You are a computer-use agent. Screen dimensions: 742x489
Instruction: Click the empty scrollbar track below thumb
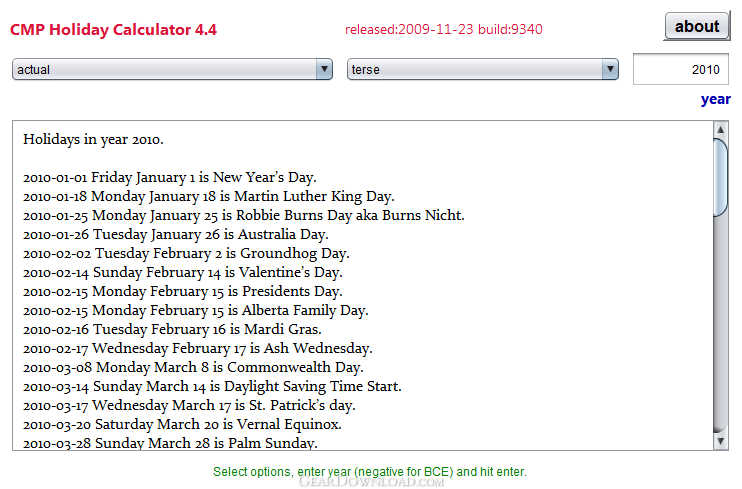(x=720, y=324)
